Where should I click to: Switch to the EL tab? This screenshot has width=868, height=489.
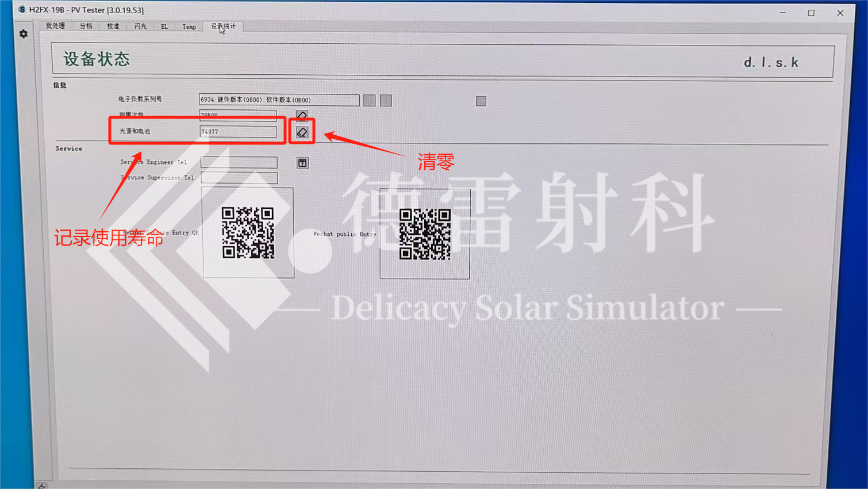(164, 26)
